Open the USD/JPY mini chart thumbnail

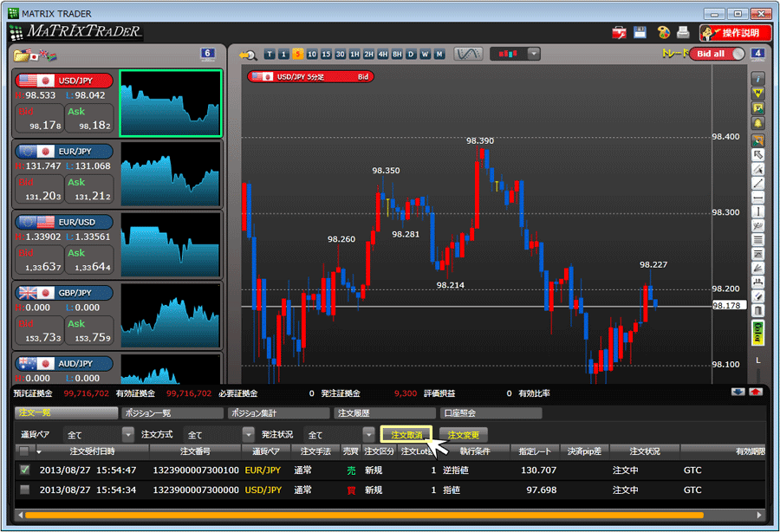point(171,103)
